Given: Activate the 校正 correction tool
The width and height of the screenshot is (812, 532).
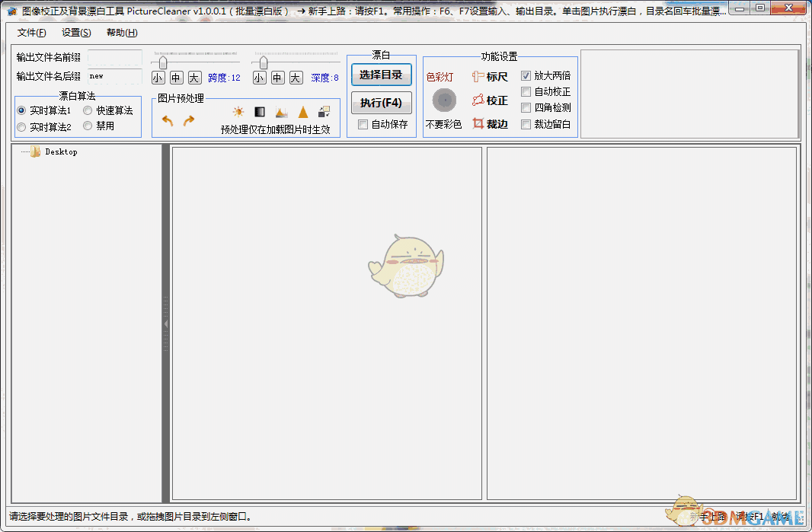Looking at the screenshot, I should tap(490, 100).
